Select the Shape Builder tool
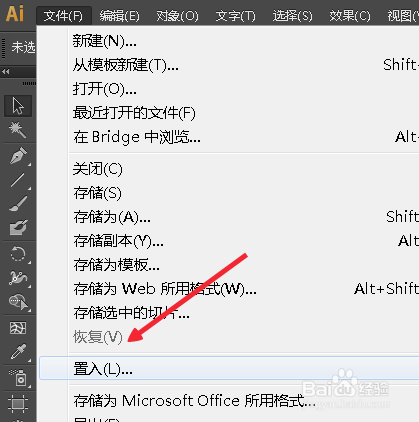Viewport: 419px width, 422px height. [x=19, y=302]
